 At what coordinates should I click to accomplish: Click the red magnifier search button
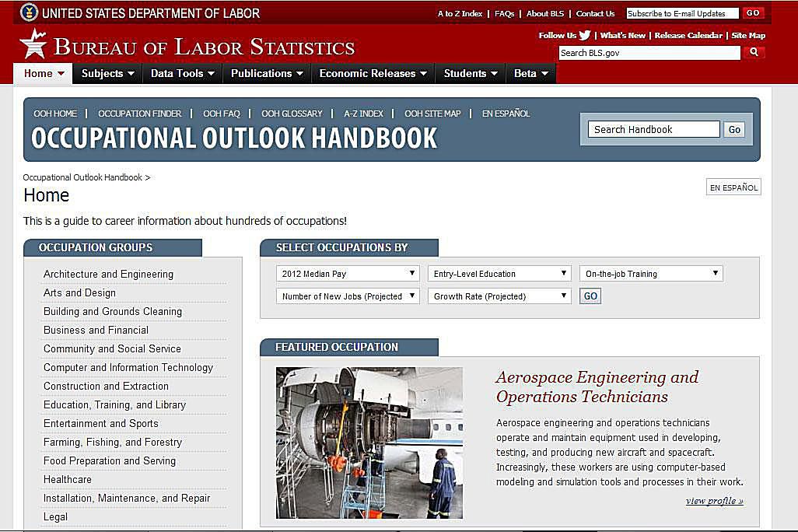click(x=754, y=52)
